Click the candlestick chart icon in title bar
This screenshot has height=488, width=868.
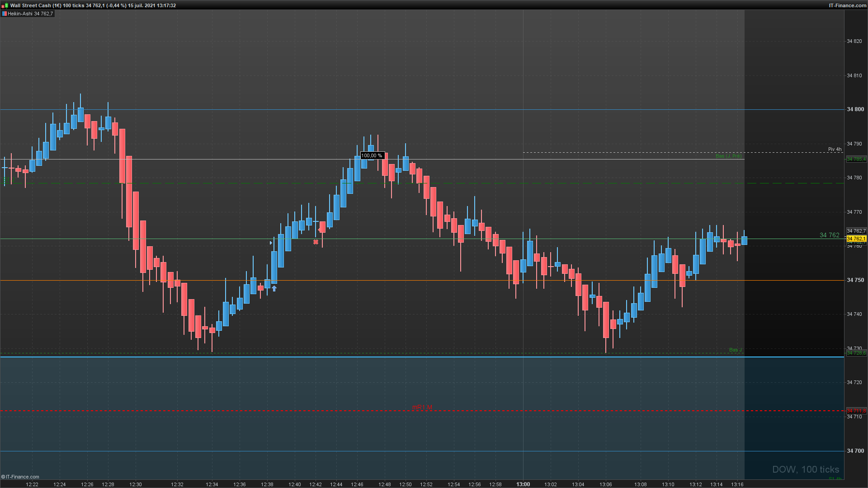coord(5,5)
